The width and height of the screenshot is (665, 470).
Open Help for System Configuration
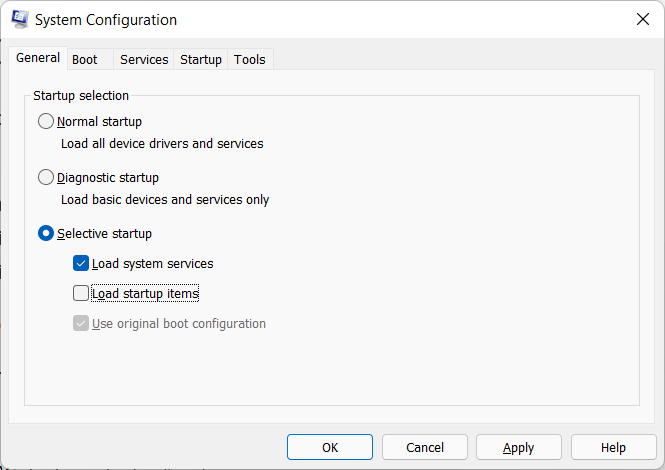613,447
